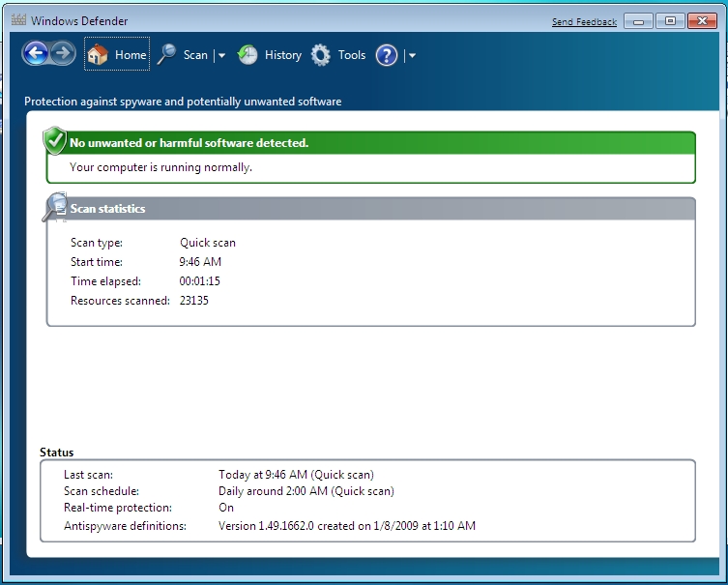Screen dimensions: 728x585
Task: Click the 'Status' heading
Action: pyautogui.click(x=57, y=453)
